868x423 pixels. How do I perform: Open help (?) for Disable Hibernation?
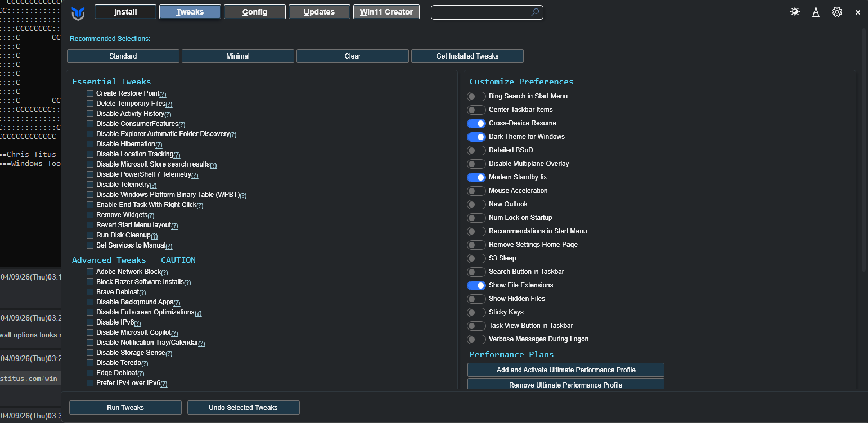tap(159, 145)
